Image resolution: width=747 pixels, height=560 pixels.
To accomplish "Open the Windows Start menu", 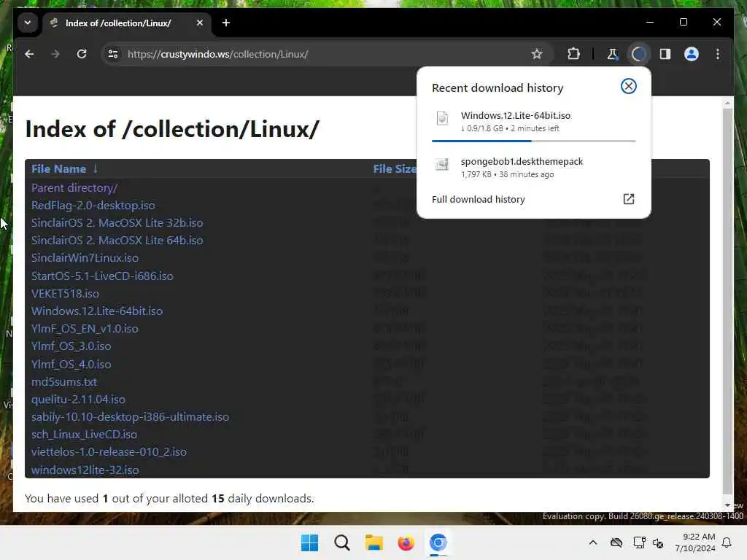I will click(309, 542).
